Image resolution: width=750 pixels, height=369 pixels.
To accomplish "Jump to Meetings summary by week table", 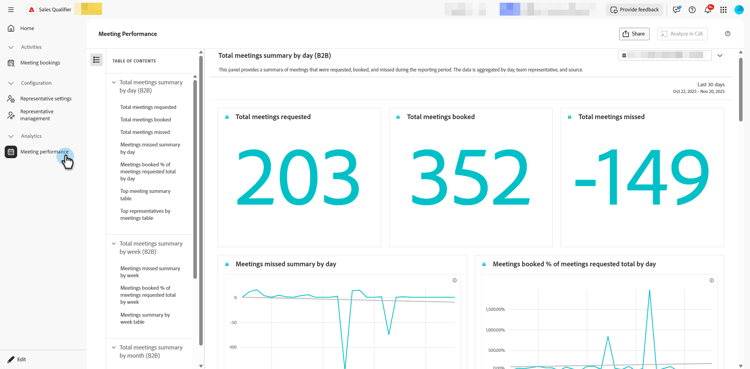I will tap(145, 318).
